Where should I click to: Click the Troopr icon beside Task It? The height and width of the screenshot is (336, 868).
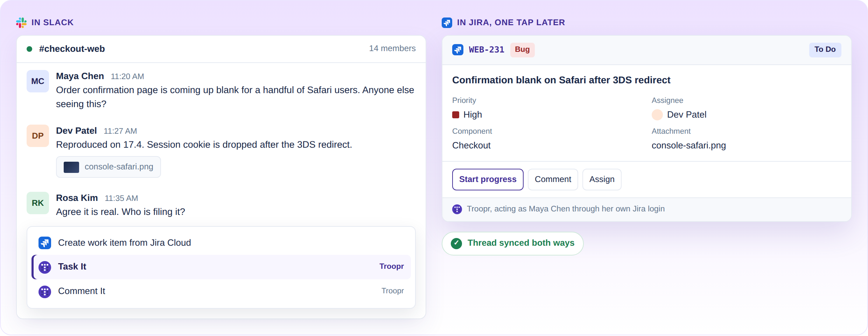[45, 267]
